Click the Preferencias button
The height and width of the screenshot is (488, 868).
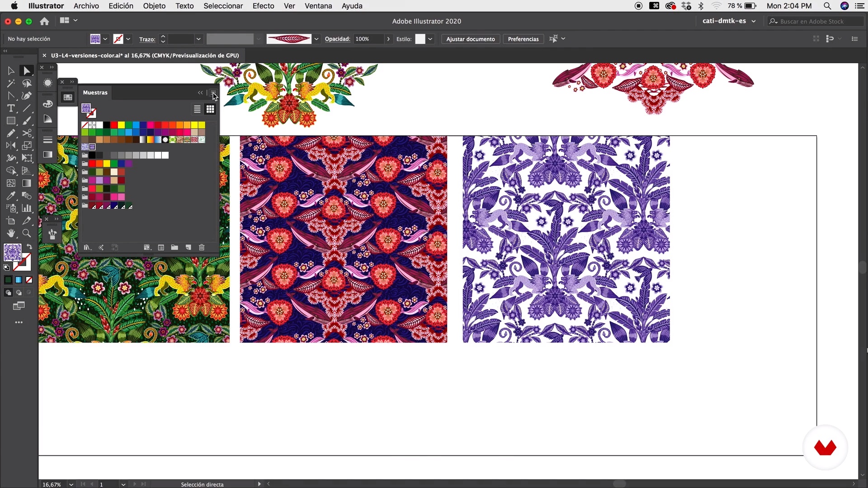[523, 39]
